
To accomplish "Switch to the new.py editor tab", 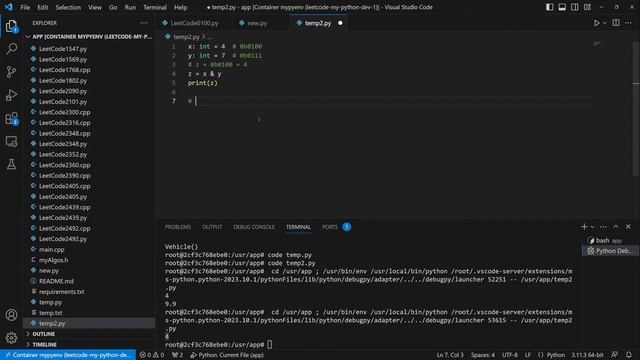I will [x=257, y=23].
